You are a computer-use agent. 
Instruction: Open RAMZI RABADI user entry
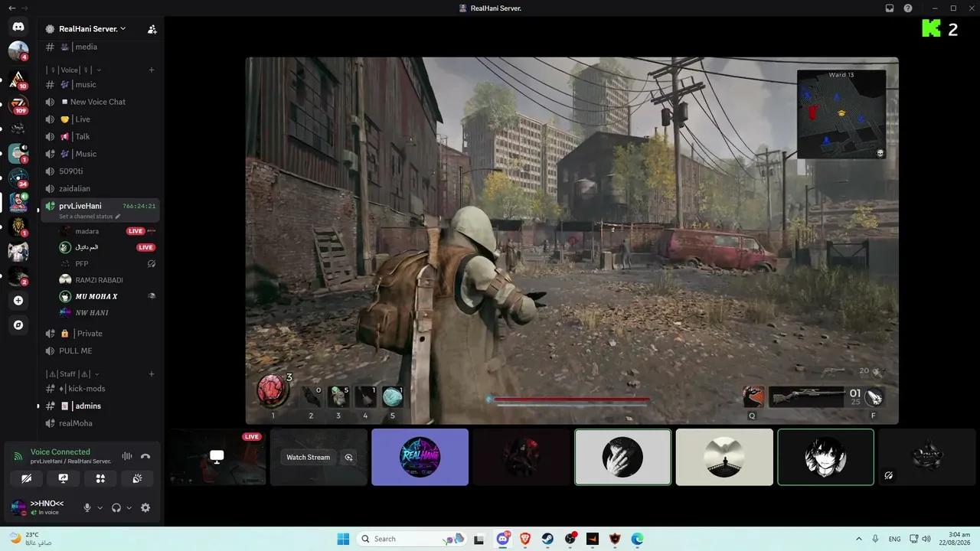pos(107,280)
